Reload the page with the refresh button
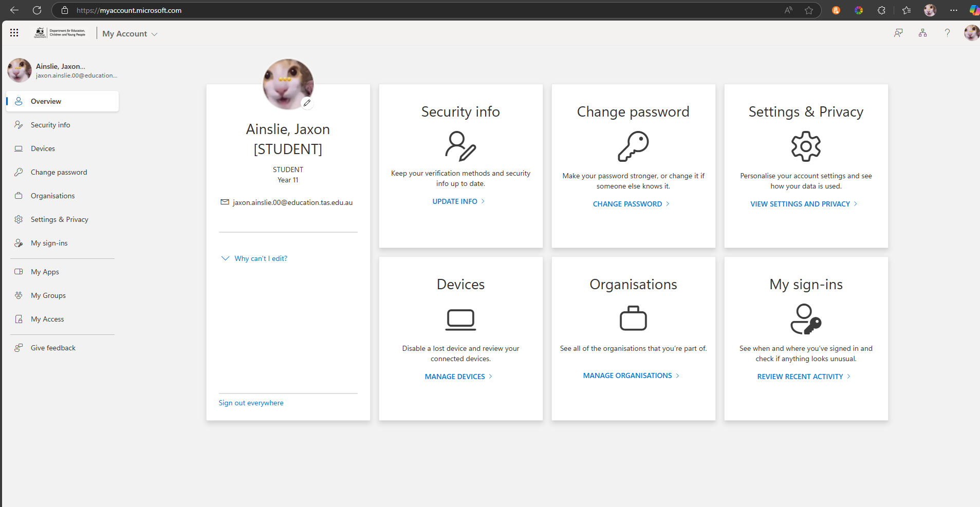This screenshot has height=507, width=980. pos(37,10)
